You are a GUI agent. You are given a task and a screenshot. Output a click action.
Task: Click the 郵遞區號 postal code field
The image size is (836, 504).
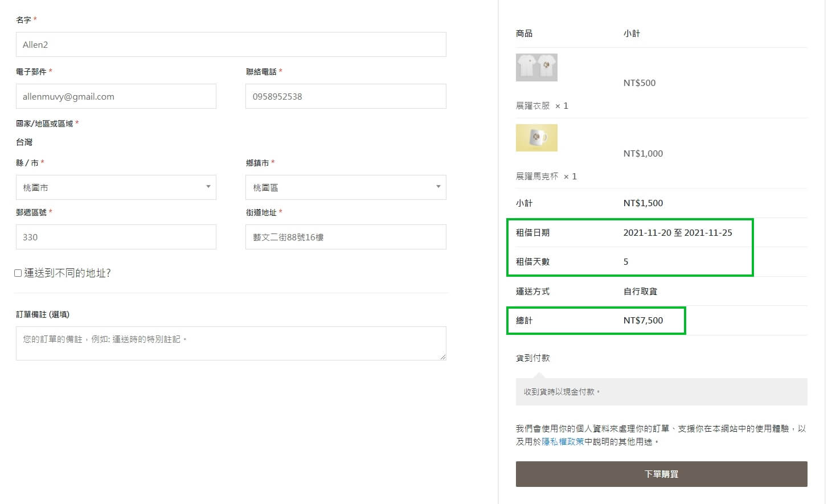(x=116, y=237)
